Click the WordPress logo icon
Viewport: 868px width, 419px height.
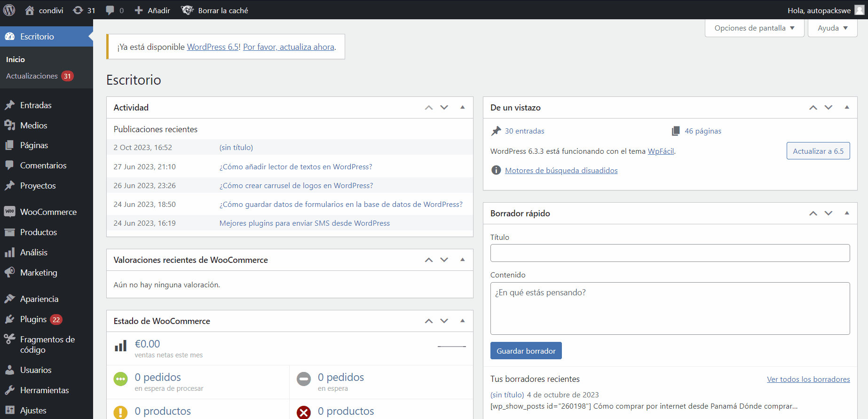click(9, 10)
